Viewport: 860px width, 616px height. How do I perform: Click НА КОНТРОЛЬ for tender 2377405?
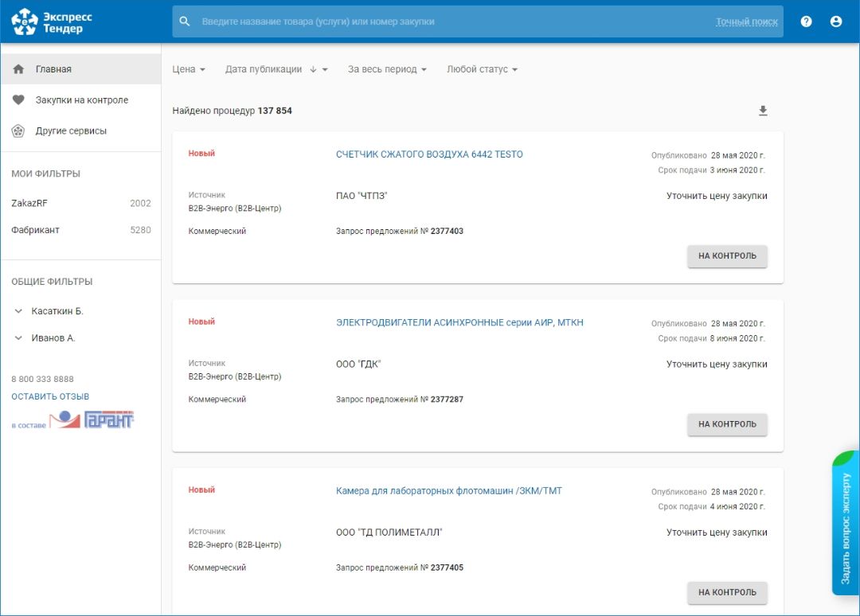point(727,592)
